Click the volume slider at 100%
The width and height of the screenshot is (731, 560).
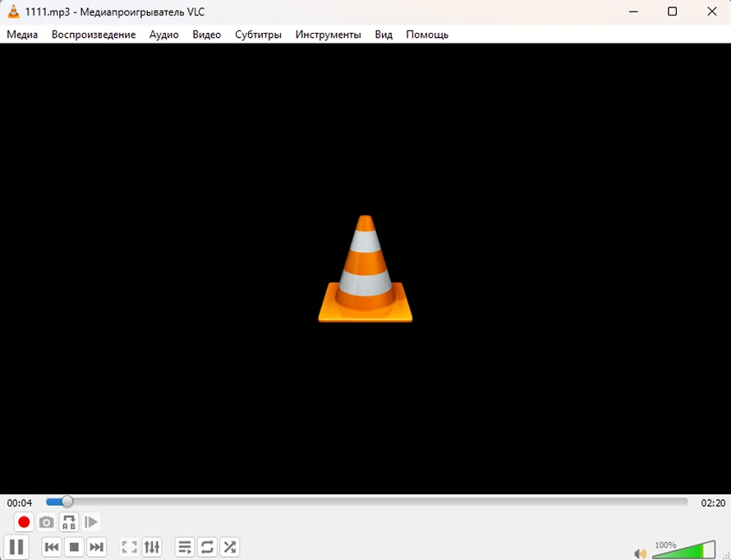[683, 550]
